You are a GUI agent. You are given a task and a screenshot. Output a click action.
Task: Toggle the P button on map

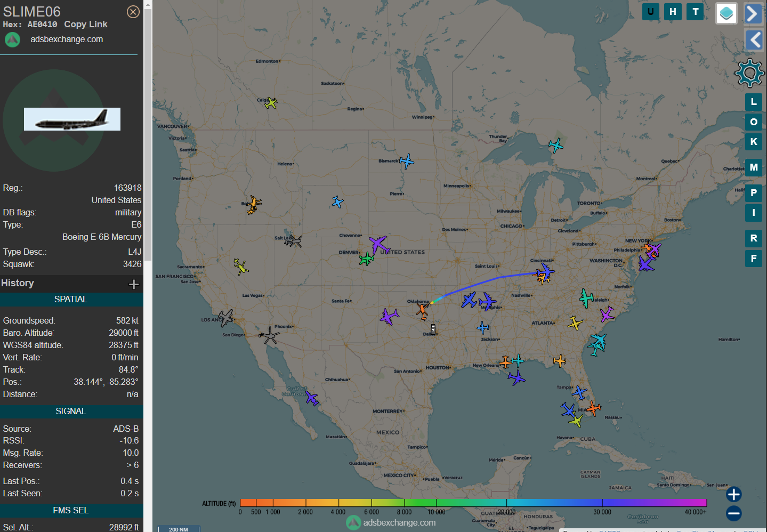(x=754, y=193)
